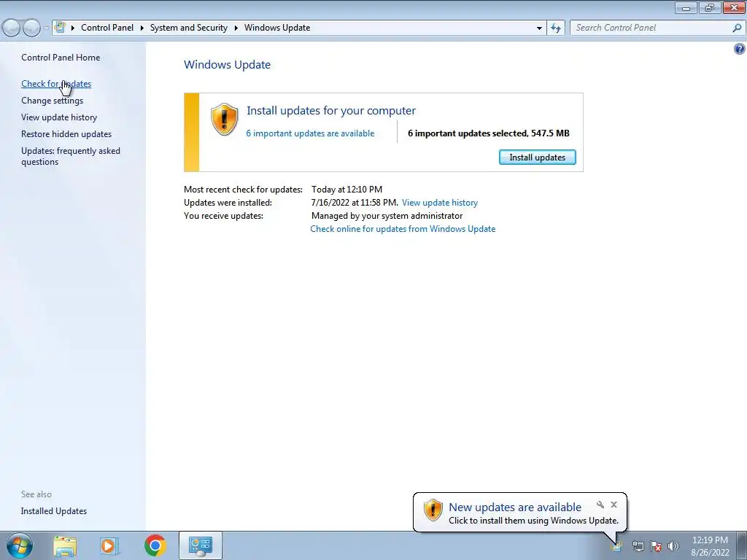This screenshot has width=747, height=560.
Task: Click Check for updates link
Action: 56,84
